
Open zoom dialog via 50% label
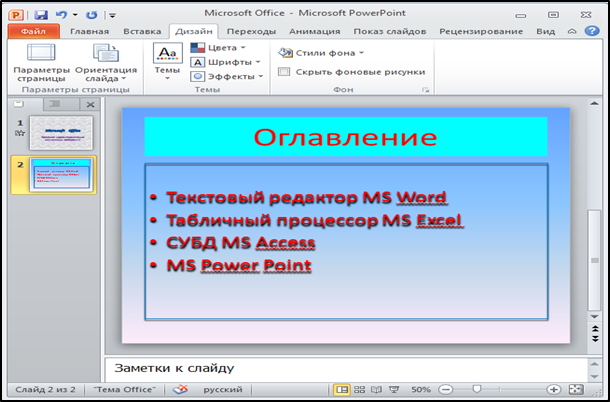click(x=421, y=390)
